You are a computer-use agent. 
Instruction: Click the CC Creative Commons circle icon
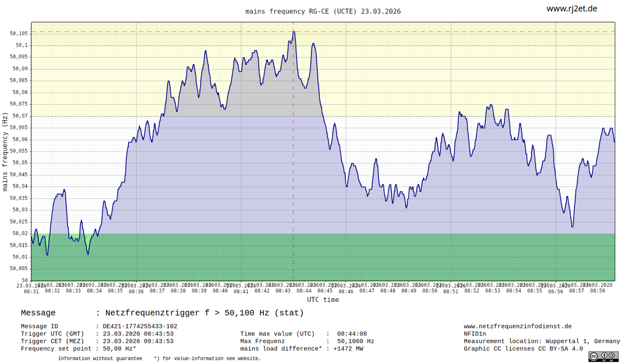click(594, 356)
